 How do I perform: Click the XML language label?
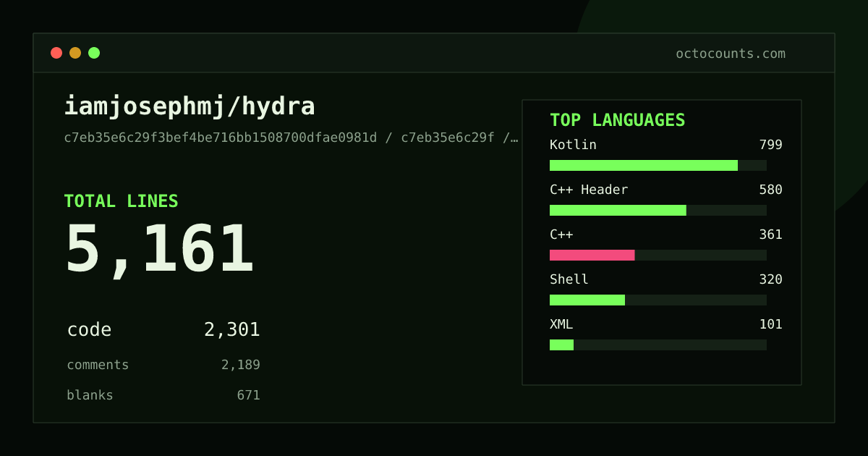[x=561, y=324]
